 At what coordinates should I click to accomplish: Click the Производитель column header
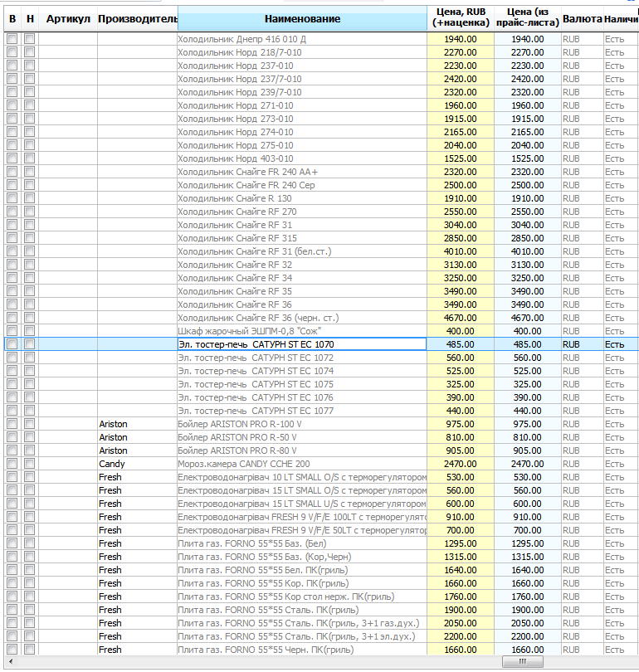[x=137, y=19]
